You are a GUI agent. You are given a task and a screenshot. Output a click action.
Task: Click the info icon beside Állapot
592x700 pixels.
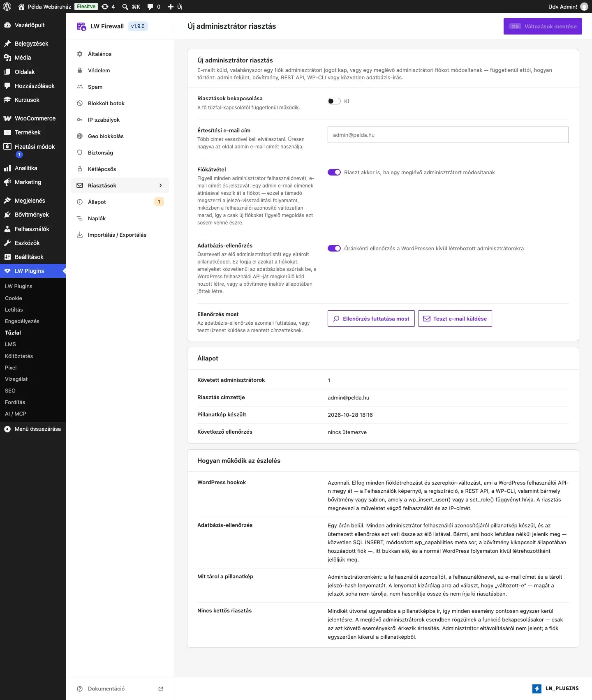click(80, 202)
